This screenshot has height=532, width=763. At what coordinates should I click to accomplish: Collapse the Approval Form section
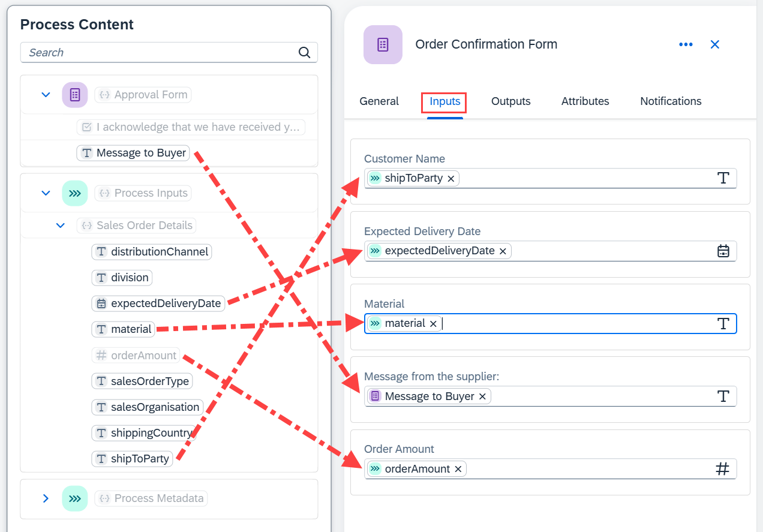click(46, 95)
